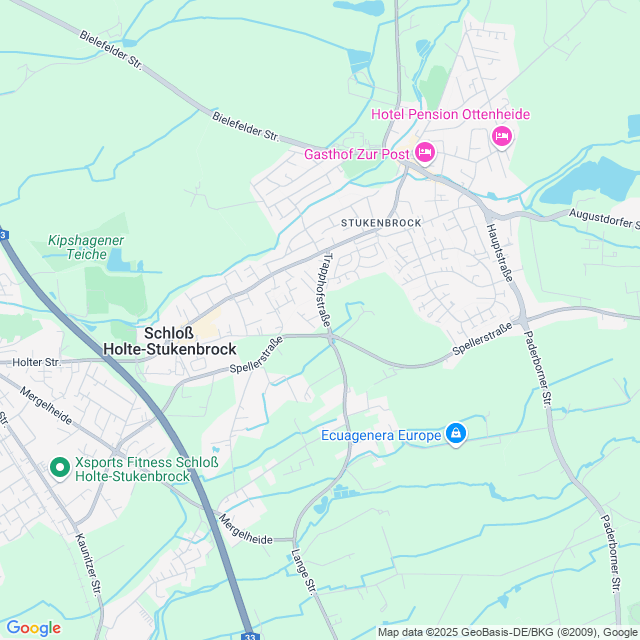The image size is (640, 640).
Task: Click the Xsports Fitness green marker
Action: 60,468
